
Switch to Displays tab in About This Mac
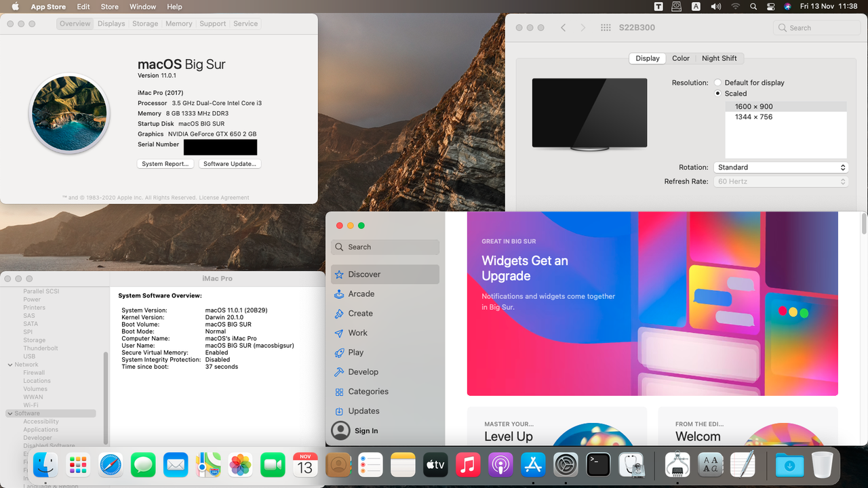point(111,24)
